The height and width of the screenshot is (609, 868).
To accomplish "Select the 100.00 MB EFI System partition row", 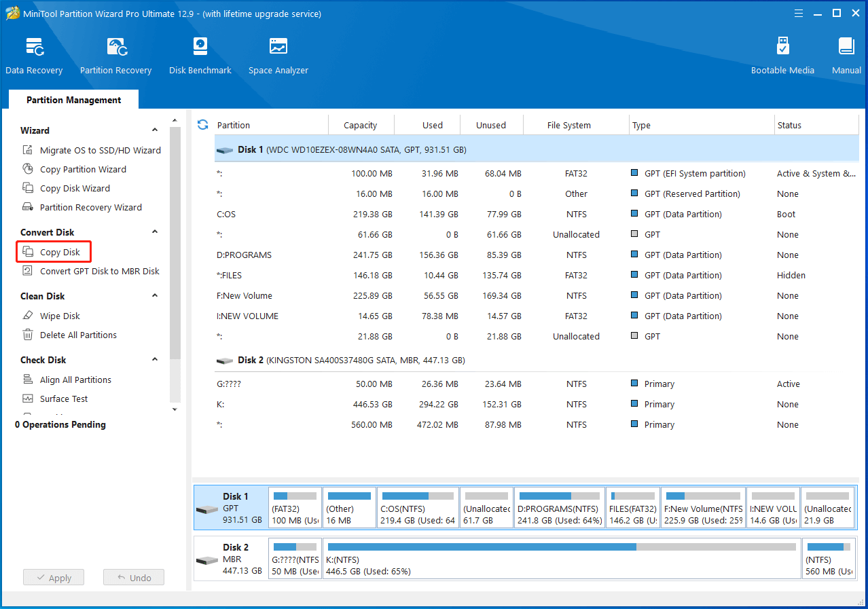I will (537, 173).
